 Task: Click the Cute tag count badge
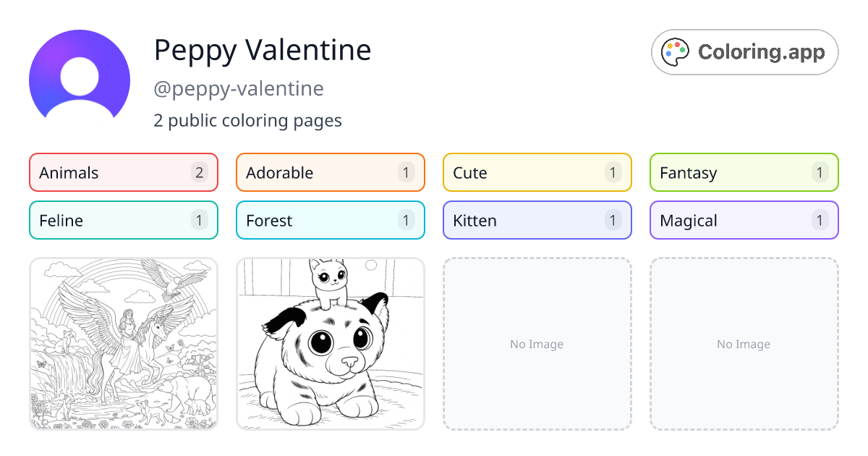(612, 172)
